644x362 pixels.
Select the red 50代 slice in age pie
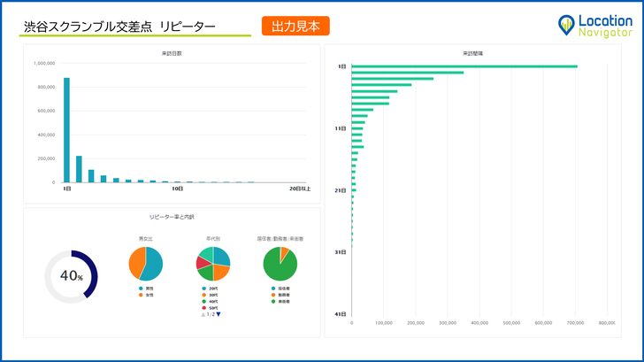pos(202,263)
